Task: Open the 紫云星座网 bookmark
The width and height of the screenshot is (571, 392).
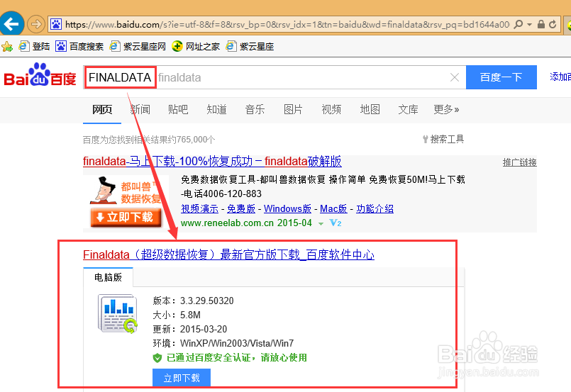Action: click(138, 46)
